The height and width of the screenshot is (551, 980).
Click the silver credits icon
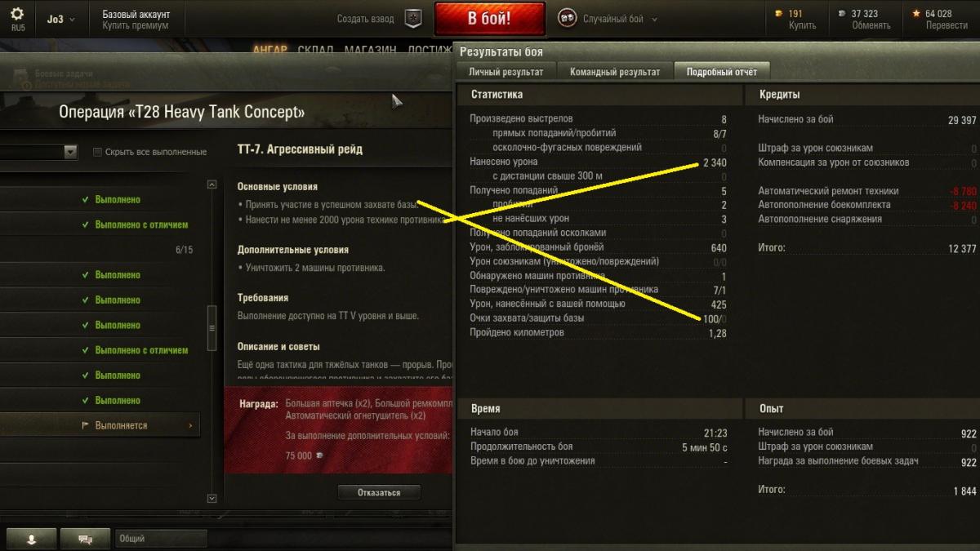[842, 14]
